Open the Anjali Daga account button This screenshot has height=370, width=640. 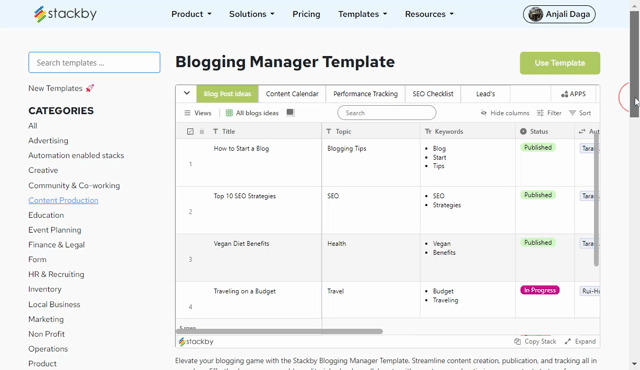[559, 14]
